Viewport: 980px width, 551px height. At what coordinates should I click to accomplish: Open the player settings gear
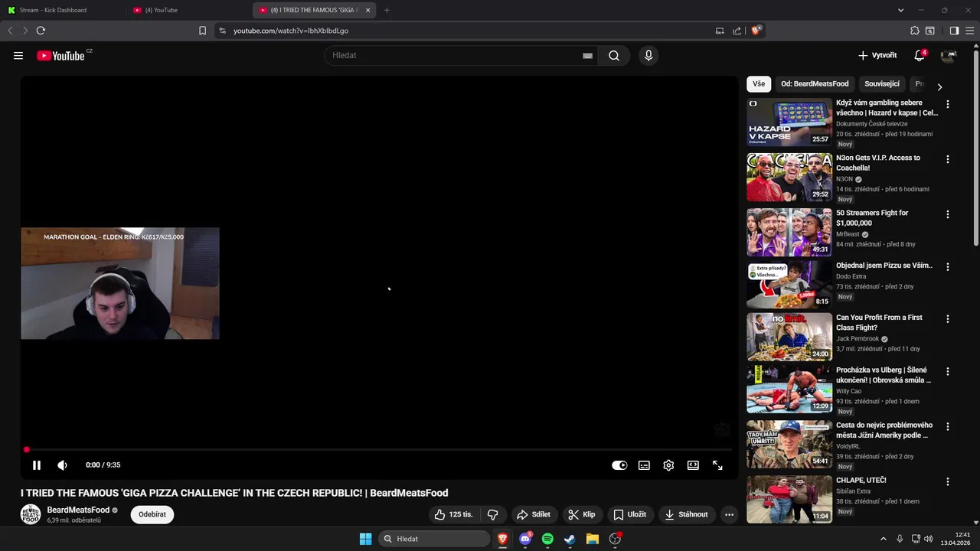click(x=668, y=465)
